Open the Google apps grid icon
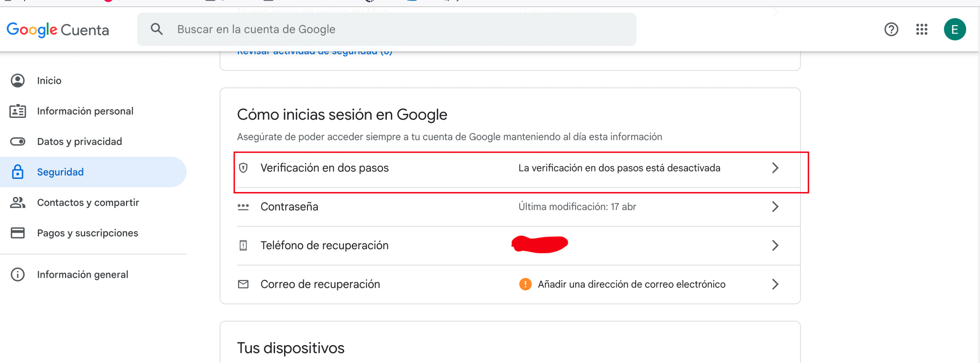Image resolution: width=980 pixels, height=363 pixels. (x=921, y=29)
